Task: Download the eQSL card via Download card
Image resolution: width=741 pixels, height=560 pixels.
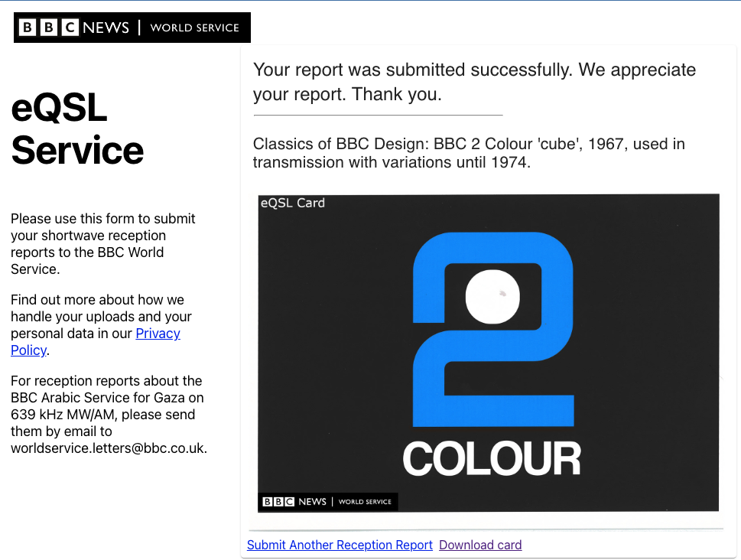Action: (x=480, y=545)
